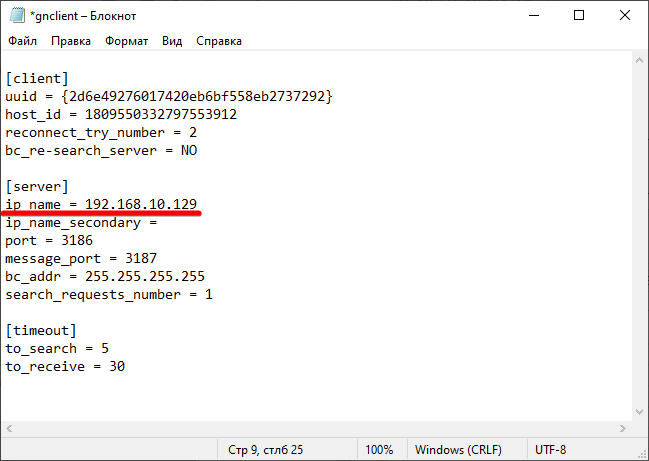Click the horizontal scrollbar right arrow

click(x=623, y=428)
